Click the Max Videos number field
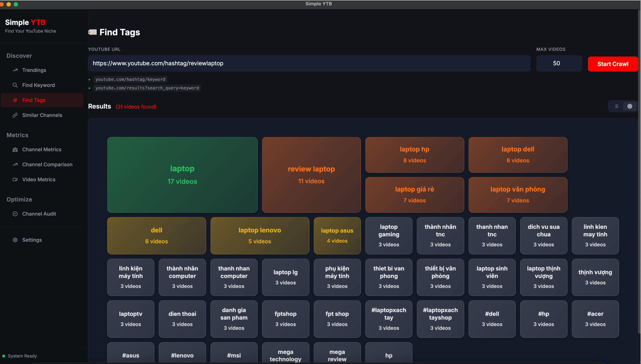Viewport: 641px width, 364px height. coord(559,63)
